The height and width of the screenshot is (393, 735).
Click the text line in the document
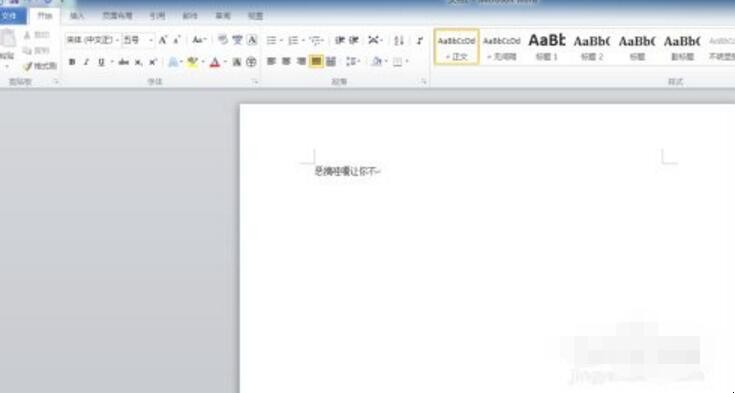pyautogui.click(x=348, y=172)
